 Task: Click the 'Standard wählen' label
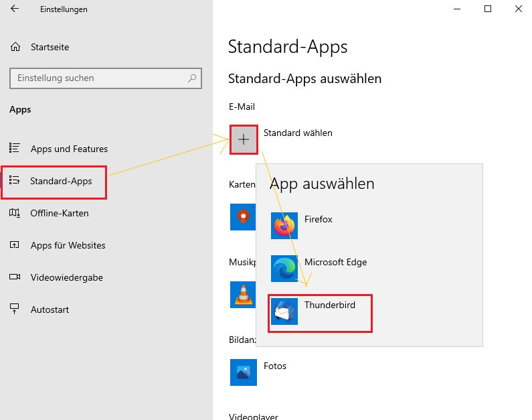click(298, 133)
